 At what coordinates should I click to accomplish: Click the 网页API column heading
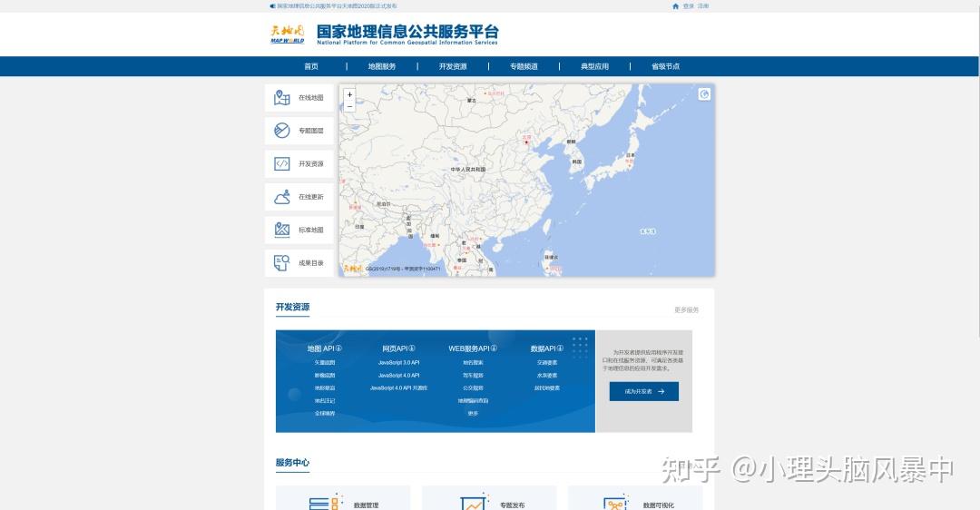click(x=395, y=348)
